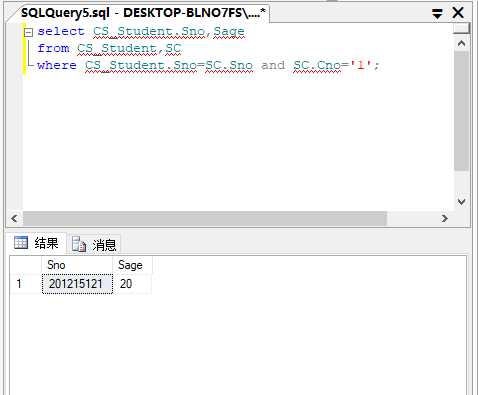
Task: Click the editor vertical scrollbar thumb
Action: [461, 111]
